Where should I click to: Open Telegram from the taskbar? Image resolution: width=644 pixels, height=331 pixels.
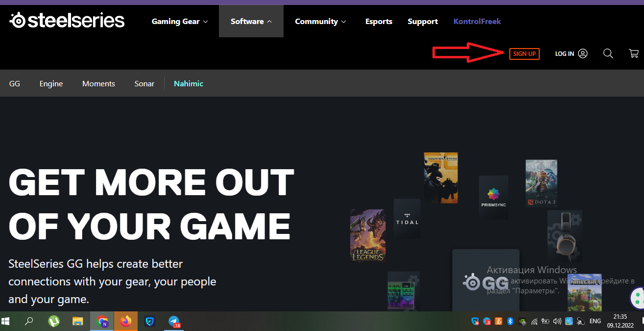point(174,321)
